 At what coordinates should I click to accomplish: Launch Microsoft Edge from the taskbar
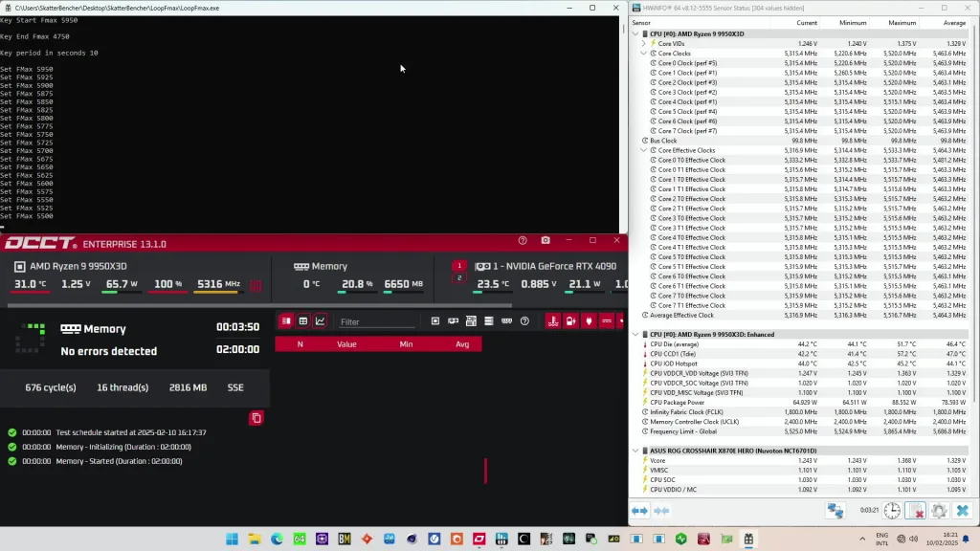tap(277, 539)
